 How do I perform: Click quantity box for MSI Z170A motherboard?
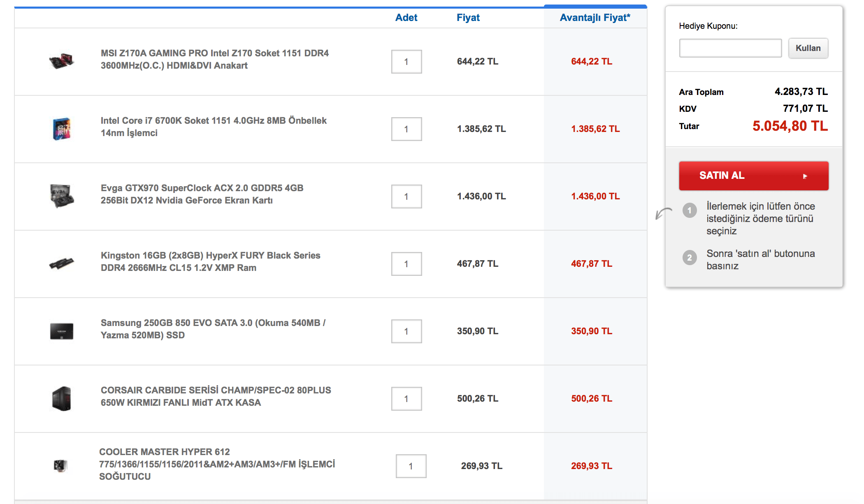[406, 62]
